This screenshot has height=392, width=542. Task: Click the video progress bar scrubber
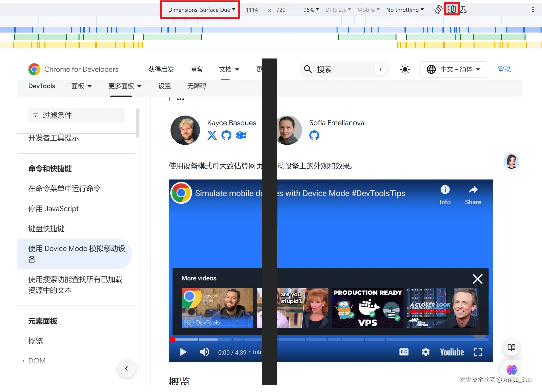(x=173, y=339)
